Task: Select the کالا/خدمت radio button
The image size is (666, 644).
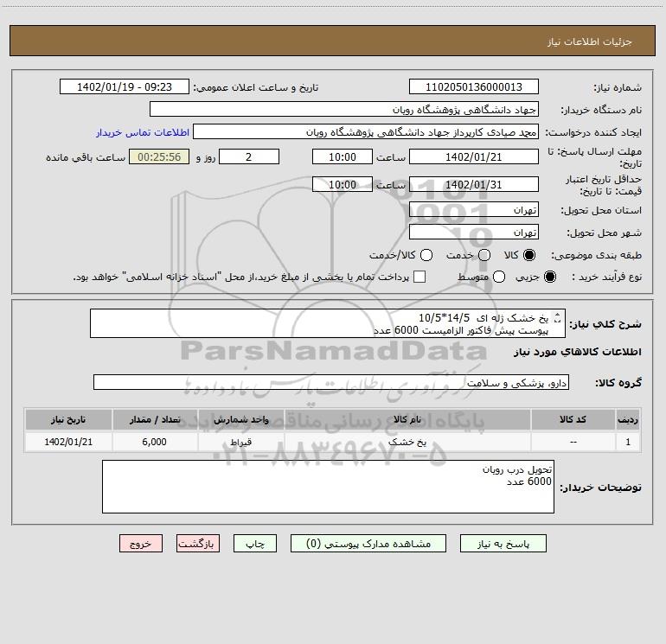Action: click(426, 255)
